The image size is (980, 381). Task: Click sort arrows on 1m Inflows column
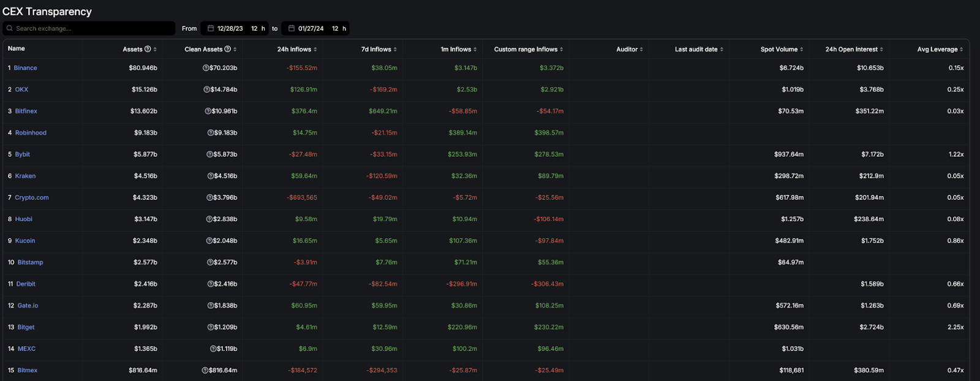(475, 49)
